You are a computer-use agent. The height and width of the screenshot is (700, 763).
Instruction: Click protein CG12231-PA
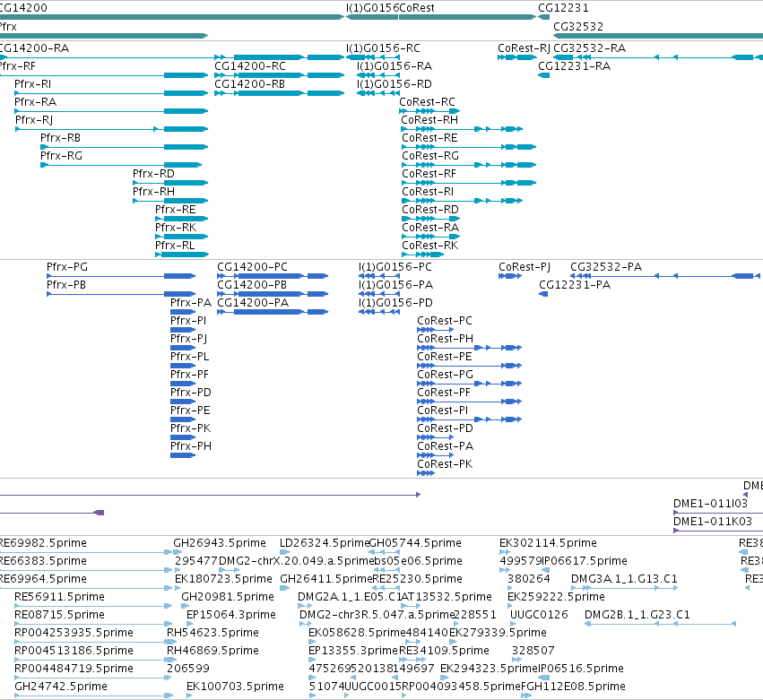click(543, 294)
